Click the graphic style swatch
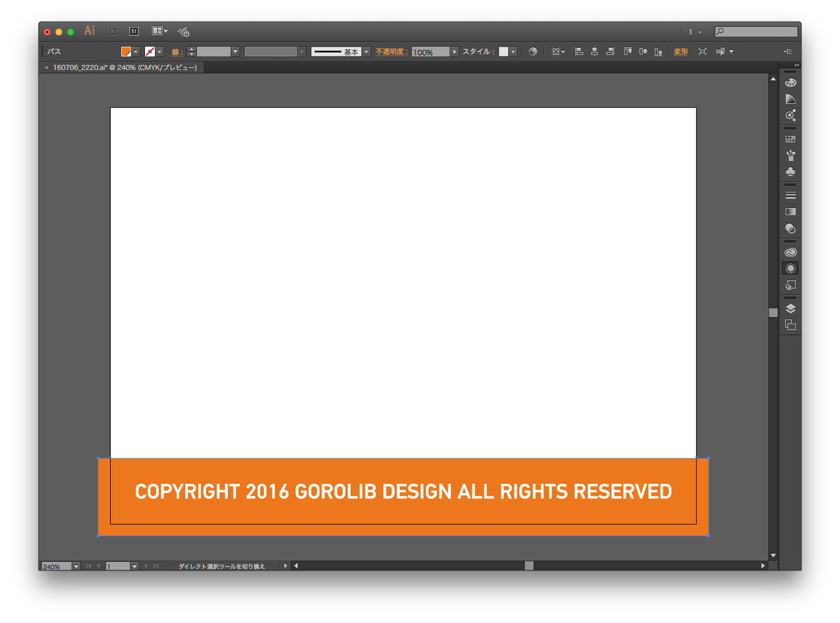This screenshot has height=623, width=840. 503,51
